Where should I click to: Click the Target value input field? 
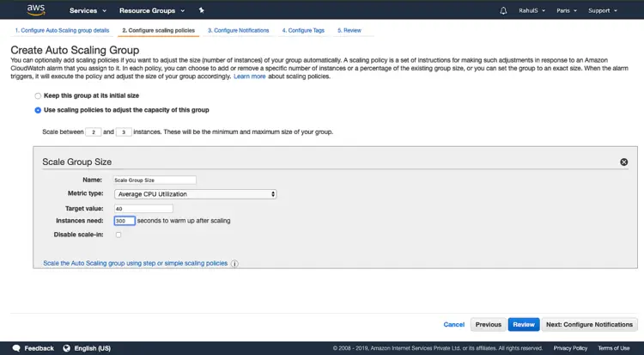pos(143,208)
